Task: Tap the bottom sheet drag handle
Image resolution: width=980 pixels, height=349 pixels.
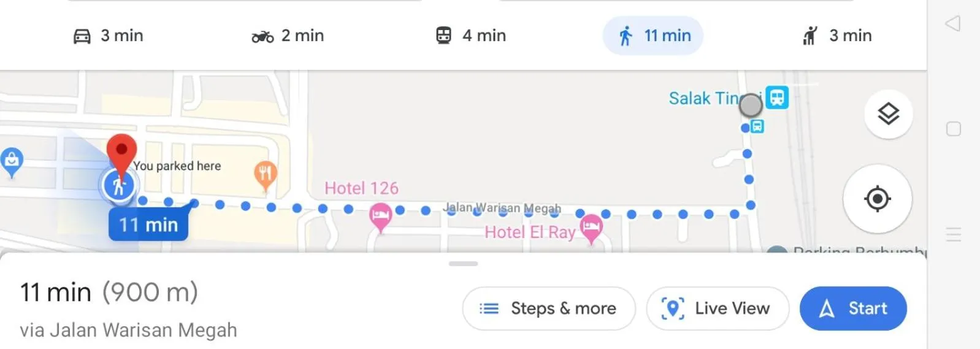Action: [x=463, y=264]
